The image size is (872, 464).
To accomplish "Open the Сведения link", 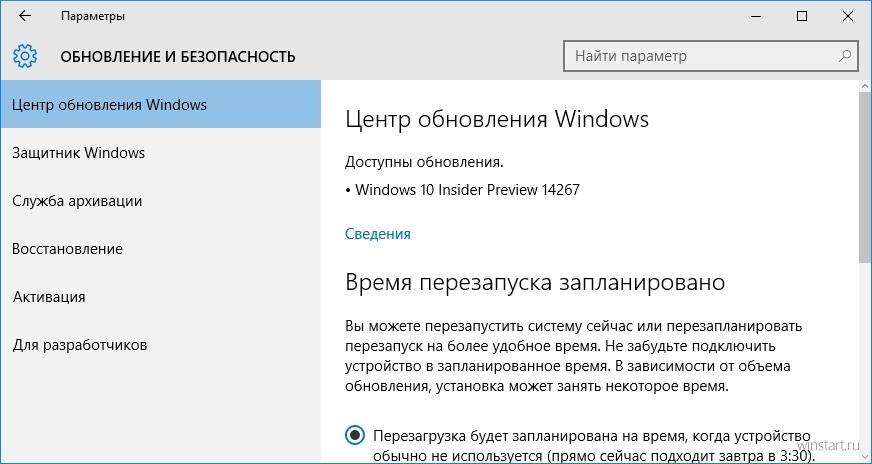I will [378, 234].
